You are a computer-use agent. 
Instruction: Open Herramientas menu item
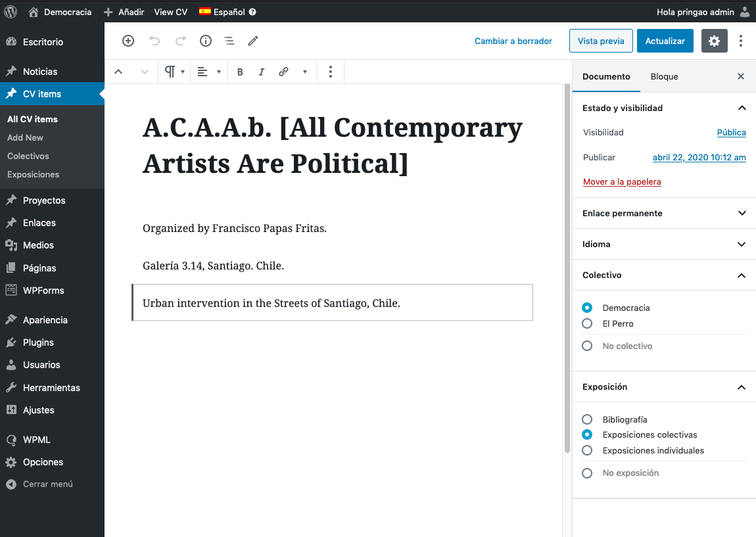[52, 388]
